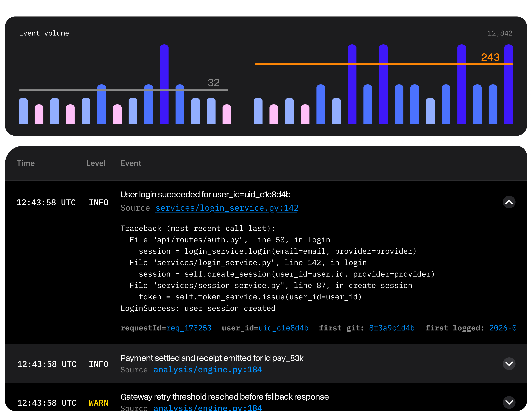Click the User login succeeded message title
532x411 pixels.
point(205,194)
